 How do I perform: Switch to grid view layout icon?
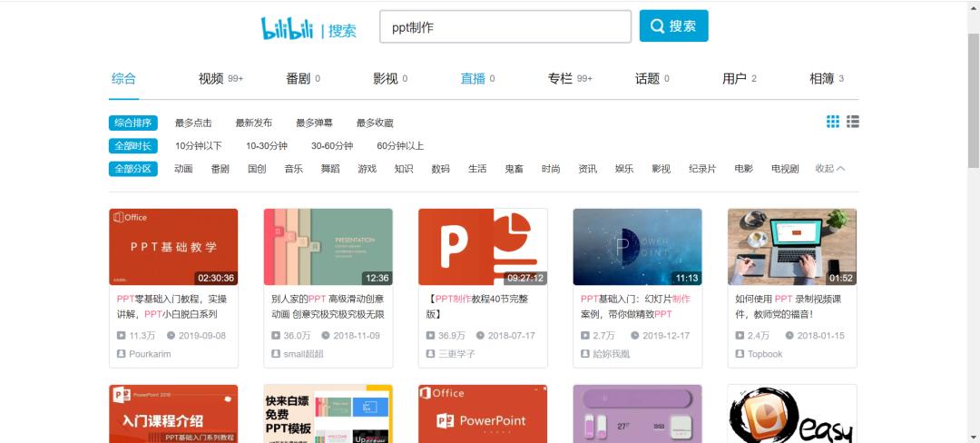[x=833, y=122]
